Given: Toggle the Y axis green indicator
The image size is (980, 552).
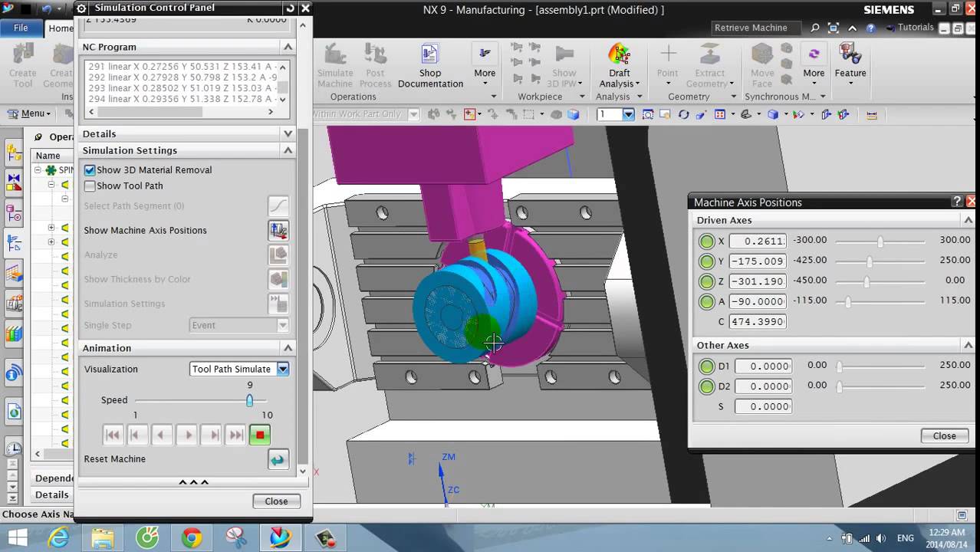Looking at the screenshot, I should tap(706, 261).
